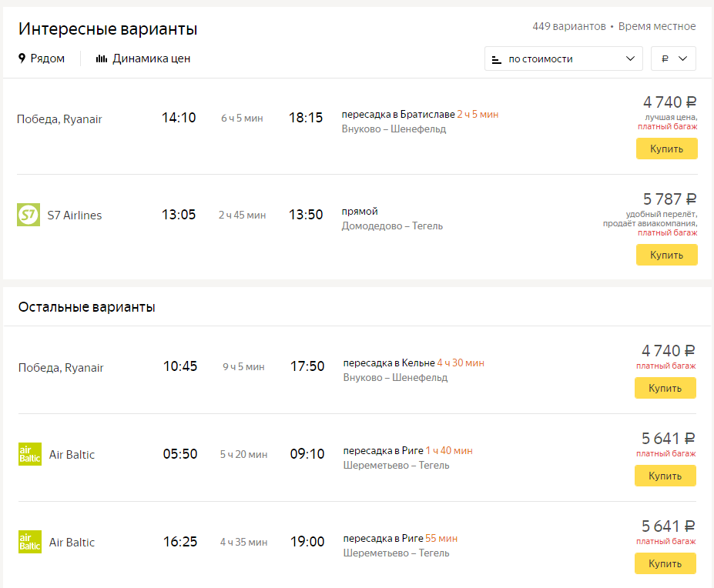Screen dimensions: 714x588
Task: Click the Air Baltic logo for the 16:25 flight
Action: click(x=30, y=542)
